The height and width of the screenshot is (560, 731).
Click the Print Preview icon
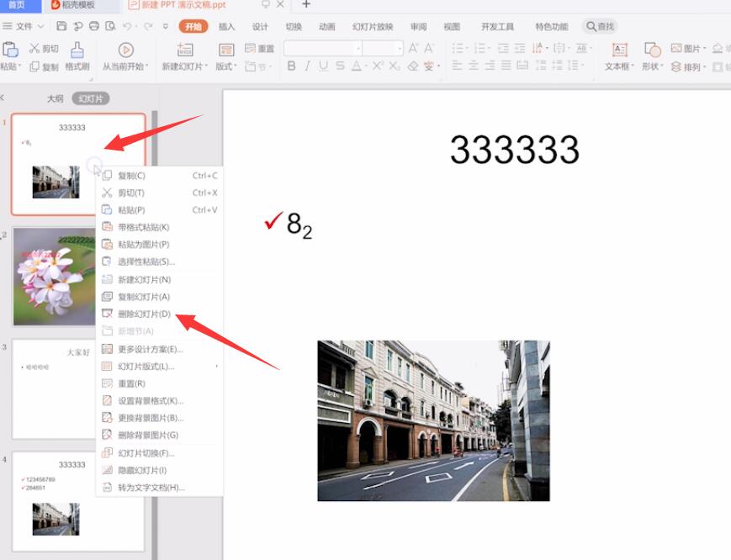coord(110,26)
